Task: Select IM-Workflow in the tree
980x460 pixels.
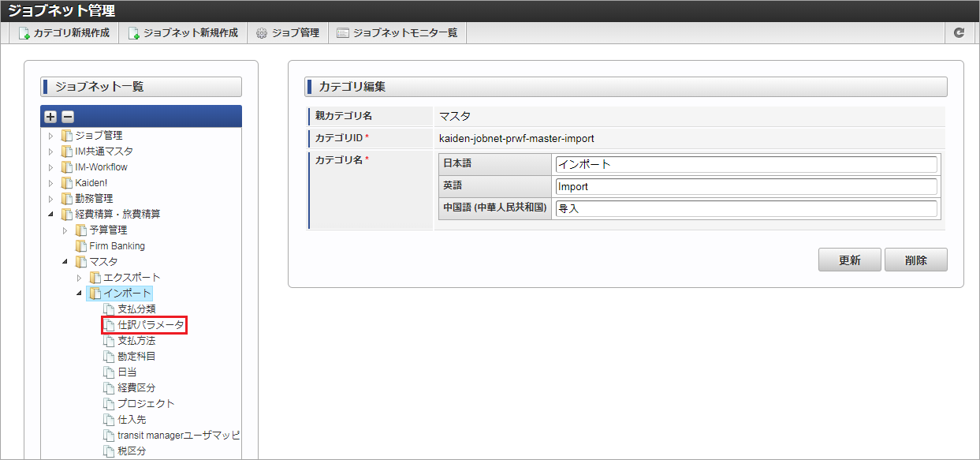Action: pyautogui.click(x=101, y=167)
